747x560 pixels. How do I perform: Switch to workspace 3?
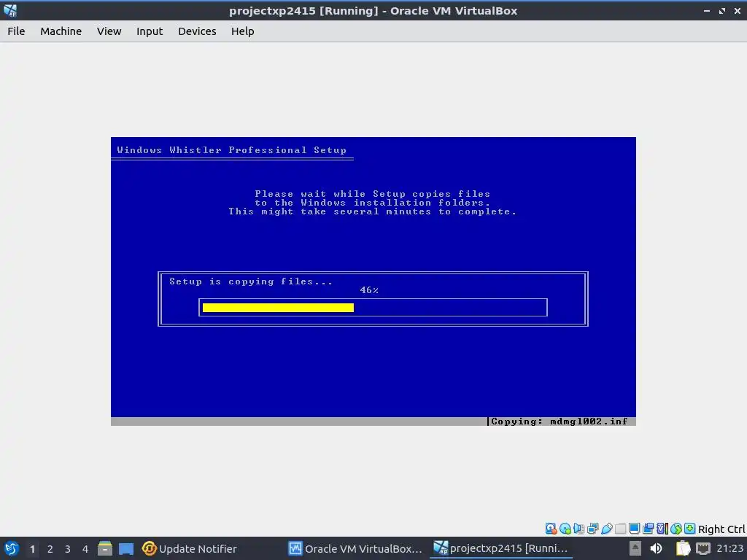(x=68, y=549)
